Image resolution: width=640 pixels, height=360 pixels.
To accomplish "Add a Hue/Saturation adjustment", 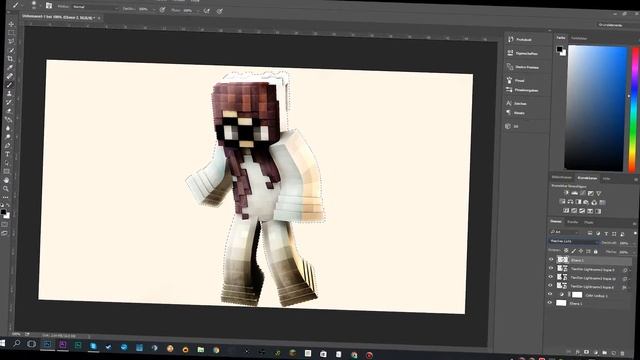I will [x=562, y=202].
